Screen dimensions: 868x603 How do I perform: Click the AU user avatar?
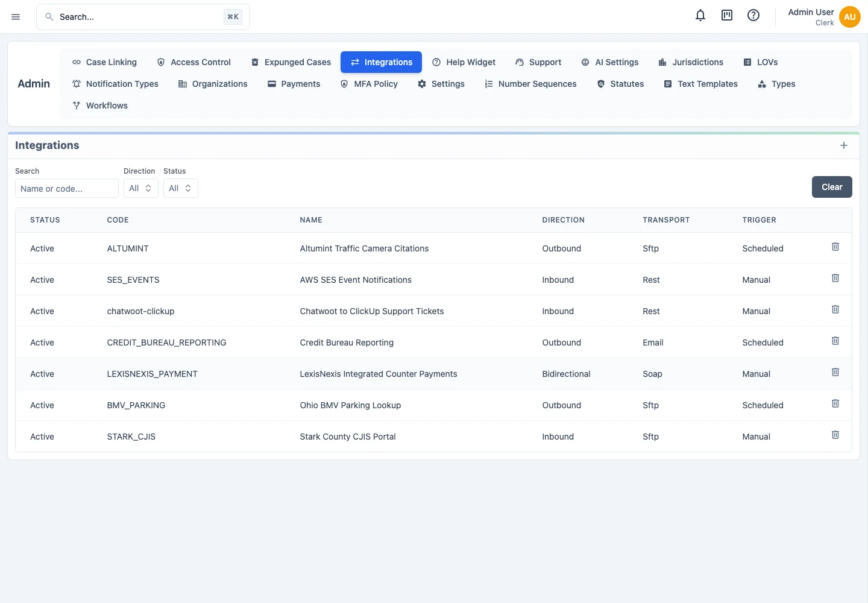tap(850, 17)
